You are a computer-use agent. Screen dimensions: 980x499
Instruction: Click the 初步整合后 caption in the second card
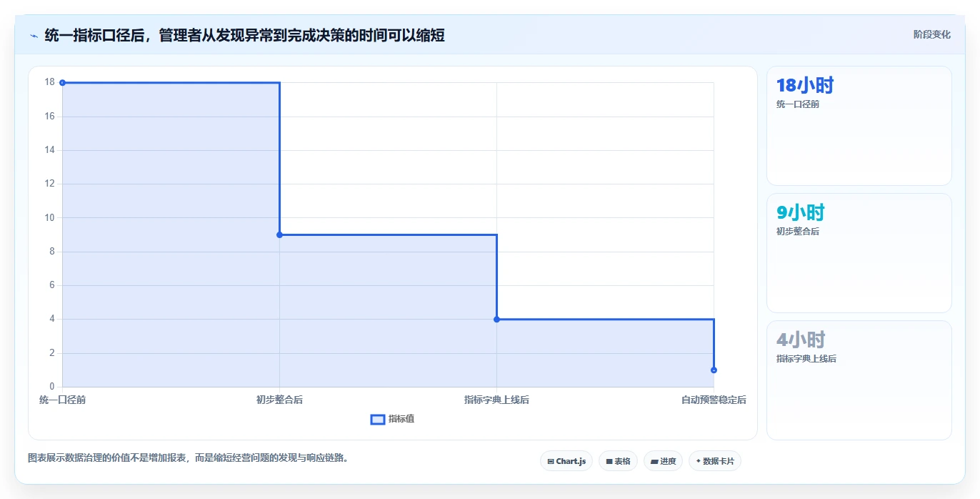798,232
